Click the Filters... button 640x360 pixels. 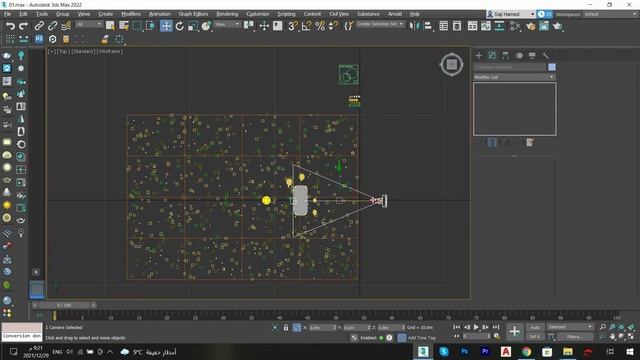point(575,337)
